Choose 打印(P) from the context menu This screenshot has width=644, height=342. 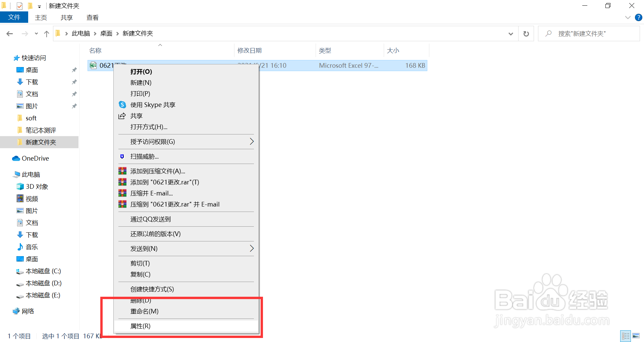(186, 94)
